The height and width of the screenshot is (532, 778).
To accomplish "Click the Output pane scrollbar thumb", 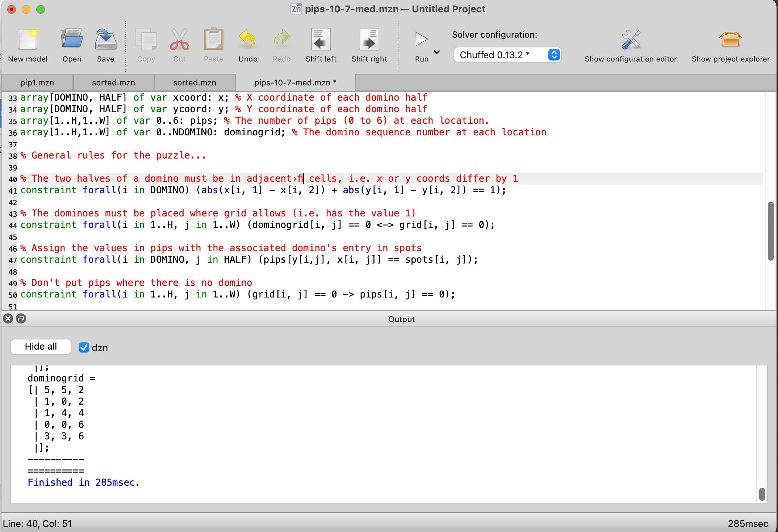I will [x=761, y=494].
